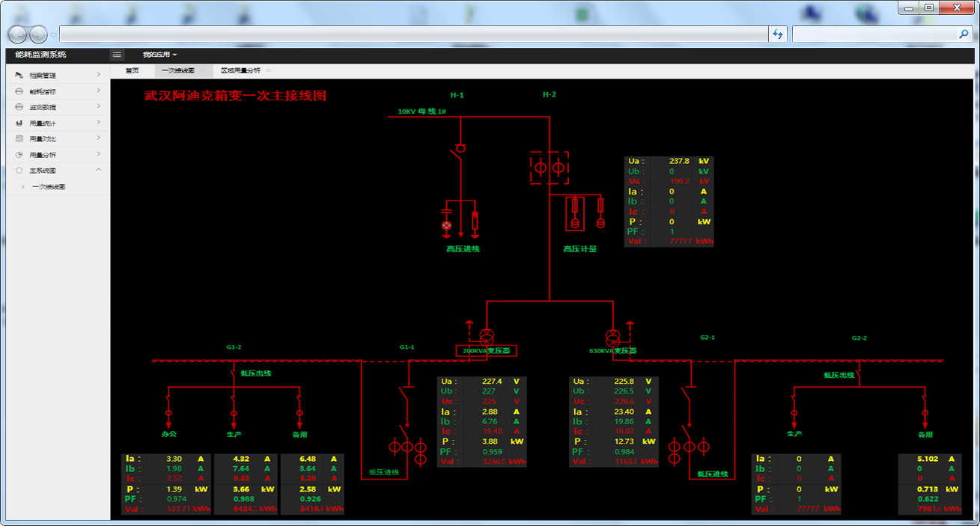The width and height of the screenshot is (980, 526).
Task: Click the 主系统图 home icon
Action: (19, 171)
